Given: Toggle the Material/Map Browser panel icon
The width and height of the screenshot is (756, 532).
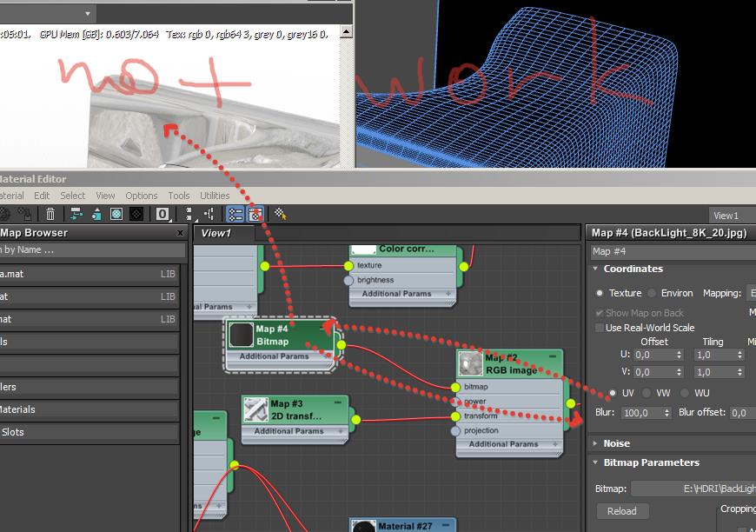Looking at the screenshot, I should pyautogui.click(x=235, y=214).
